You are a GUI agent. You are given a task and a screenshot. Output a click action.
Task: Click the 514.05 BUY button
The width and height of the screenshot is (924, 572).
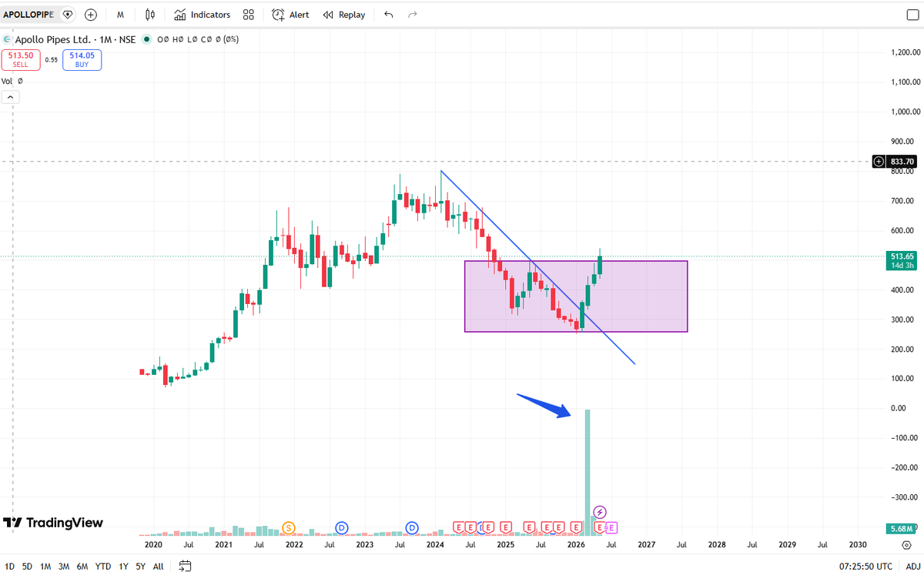82,60
